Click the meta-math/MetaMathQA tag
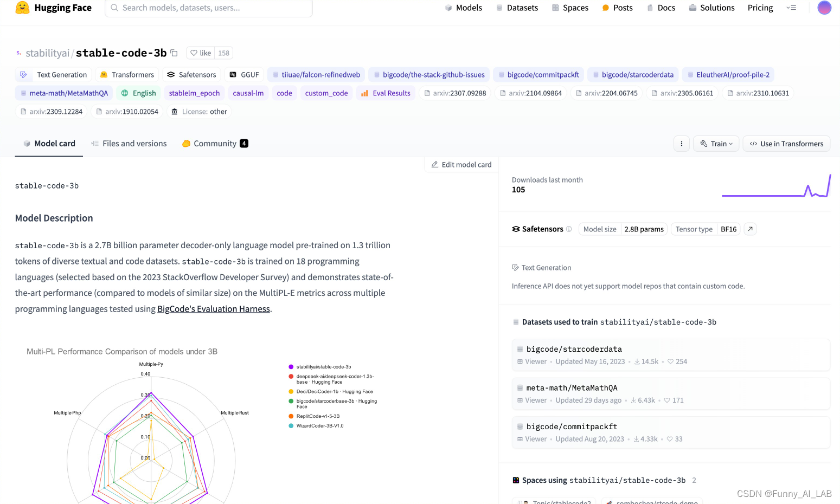 coord(64,93)
